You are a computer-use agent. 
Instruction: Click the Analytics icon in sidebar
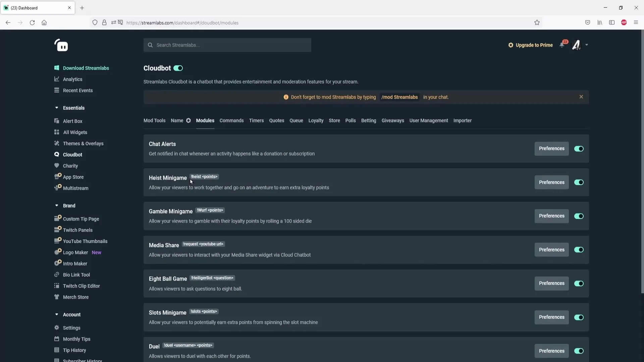pos(57,79)
